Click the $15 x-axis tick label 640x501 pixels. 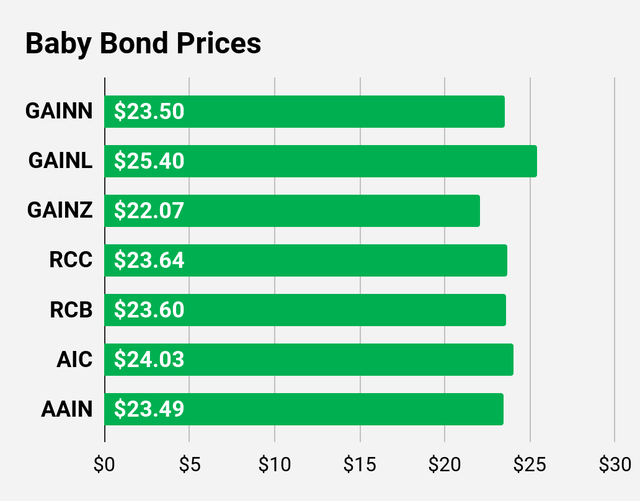[359, 464]
